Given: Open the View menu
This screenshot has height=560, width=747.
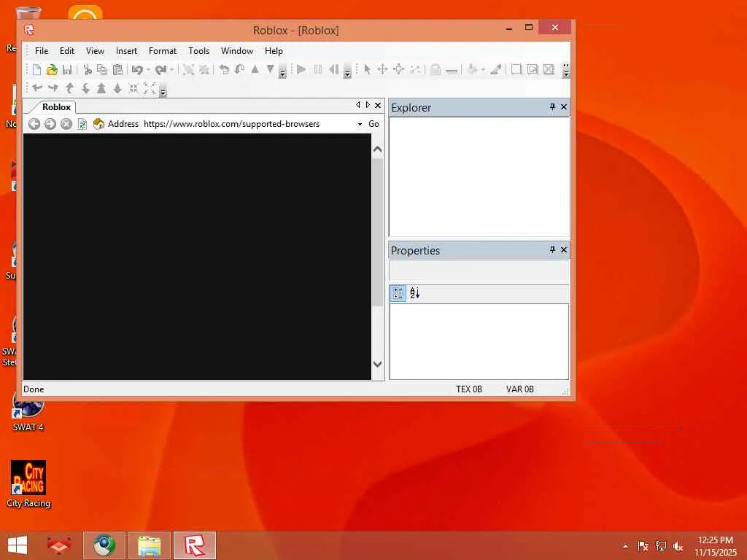Looking at the screenshot, I should tap(95, 51).
